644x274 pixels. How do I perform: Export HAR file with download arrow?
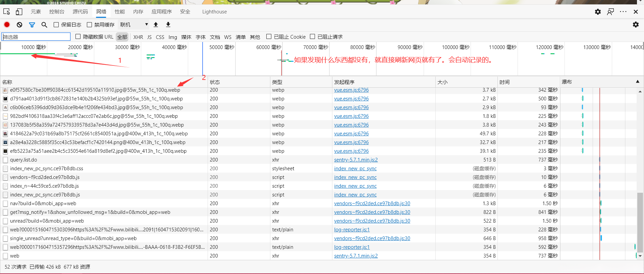168,25
